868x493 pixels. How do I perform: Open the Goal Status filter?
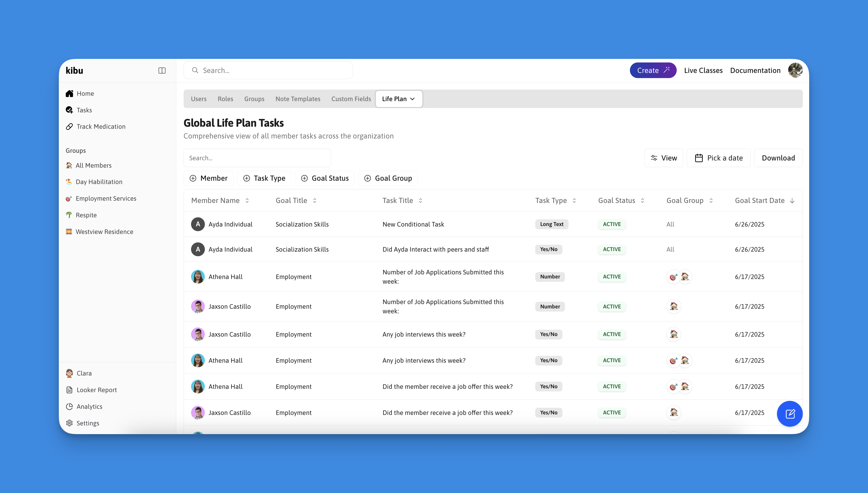tap(325, 178)
